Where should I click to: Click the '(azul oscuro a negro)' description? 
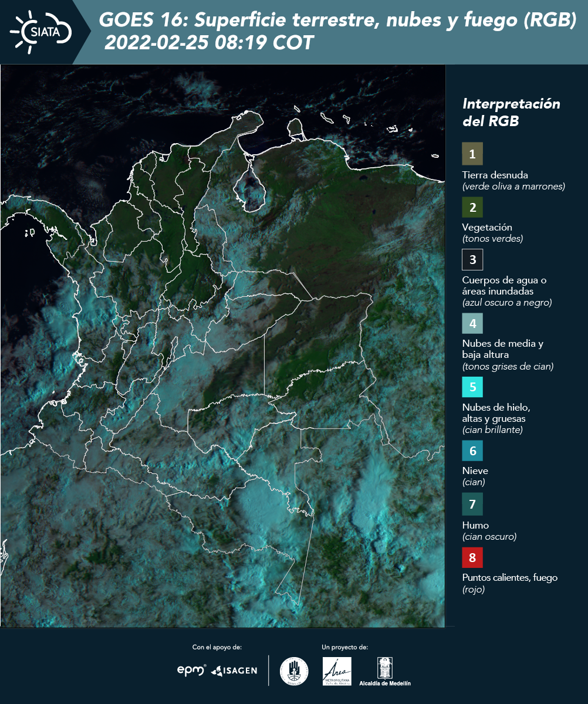point(507,303)
